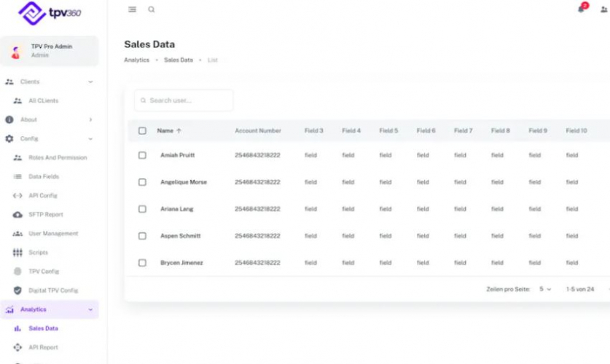Click the TPV Pro Admin profile card
Screen dimensions: 610x364
pos(50,51)
